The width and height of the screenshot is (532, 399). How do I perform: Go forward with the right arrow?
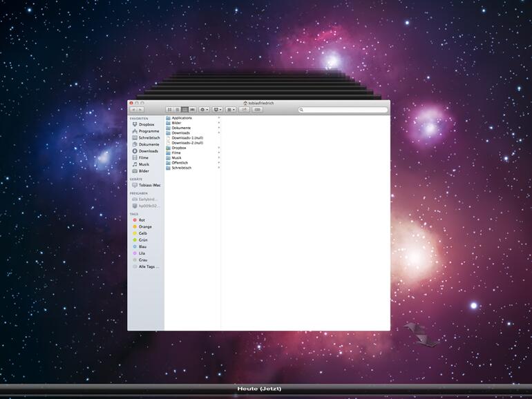click(140, 110)
